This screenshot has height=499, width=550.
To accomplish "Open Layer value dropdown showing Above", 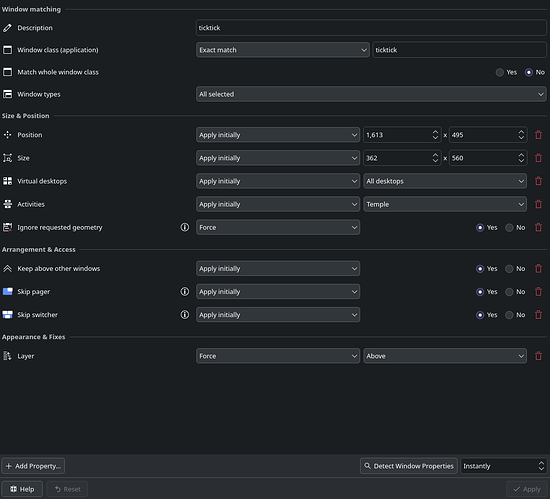I will (445, 356).
